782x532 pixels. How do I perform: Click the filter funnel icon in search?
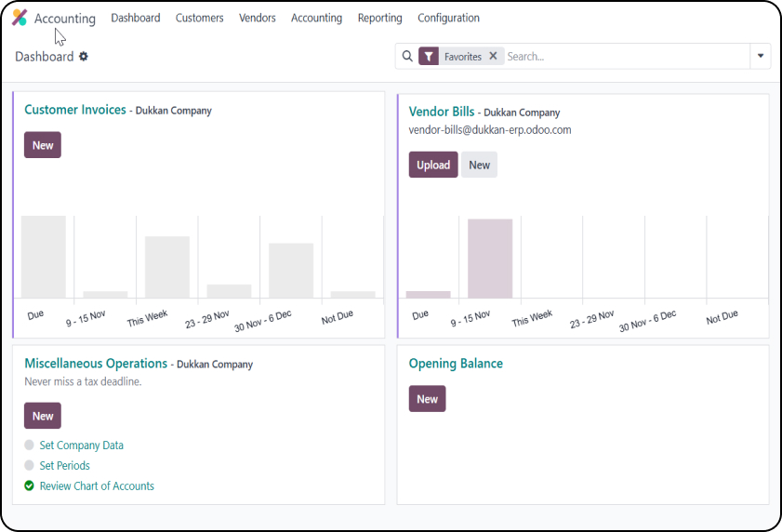(428, 57)
